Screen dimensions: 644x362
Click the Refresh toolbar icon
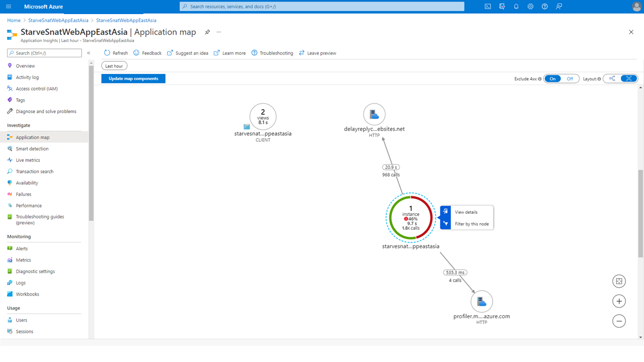[107, 53]
